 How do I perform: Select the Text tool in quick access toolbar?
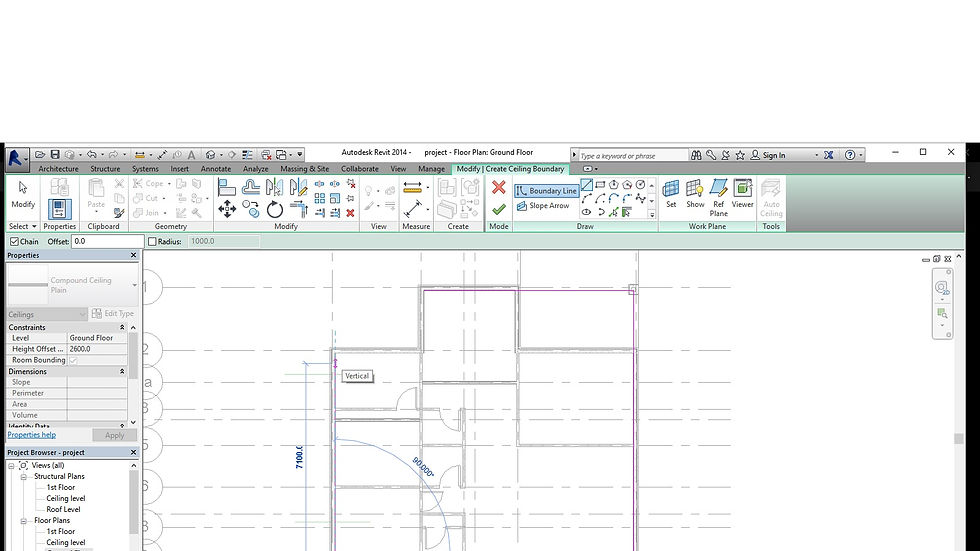[x=191, y=154]
